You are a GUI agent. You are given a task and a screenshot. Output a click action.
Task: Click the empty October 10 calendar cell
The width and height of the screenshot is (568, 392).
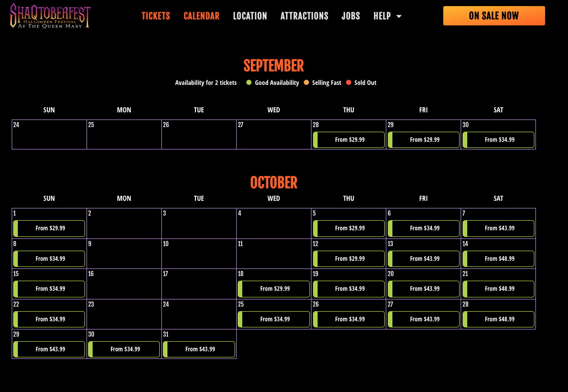pyautogui.click(x=199, y=254)
